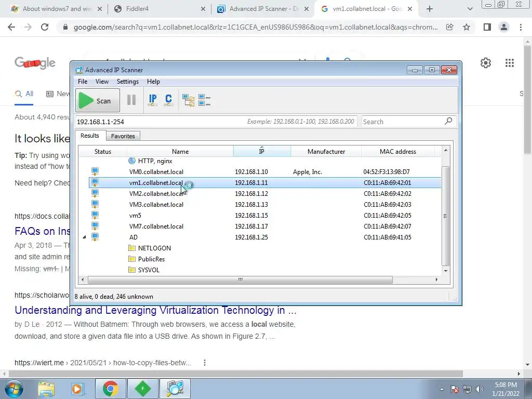Viewport: 532px width, 399px height.
Task: Click the computer icon of the AD row
Action: click(x=95, y=237)
